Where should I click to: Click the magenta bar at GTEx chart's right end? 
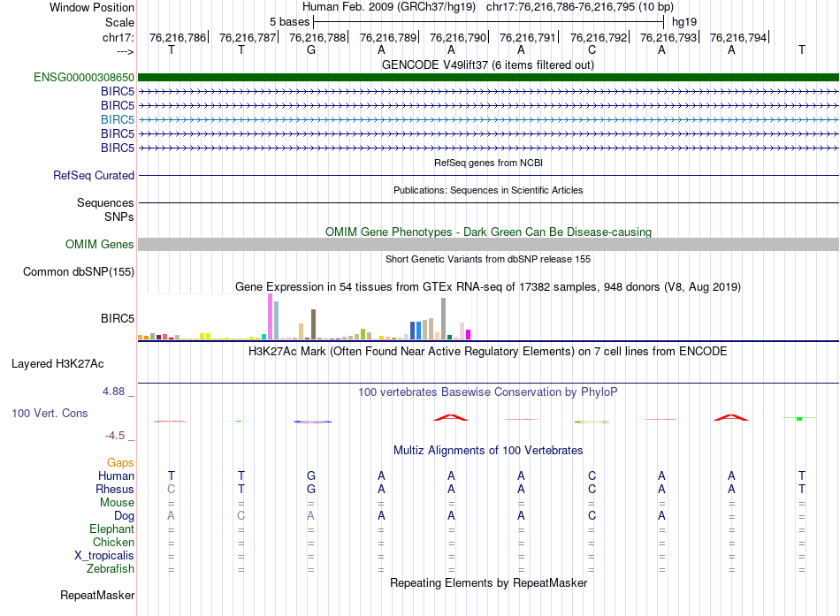[468, 335]
